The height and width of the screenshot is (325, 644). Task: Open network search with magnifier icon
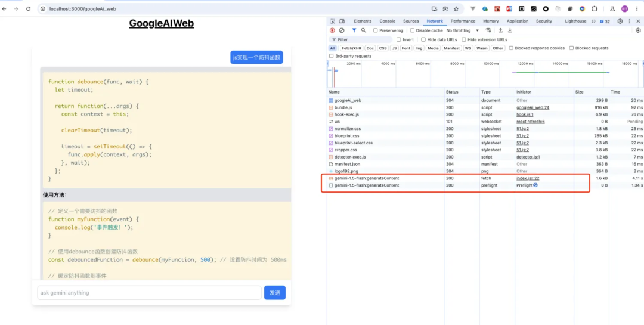(x=363, y=30)
